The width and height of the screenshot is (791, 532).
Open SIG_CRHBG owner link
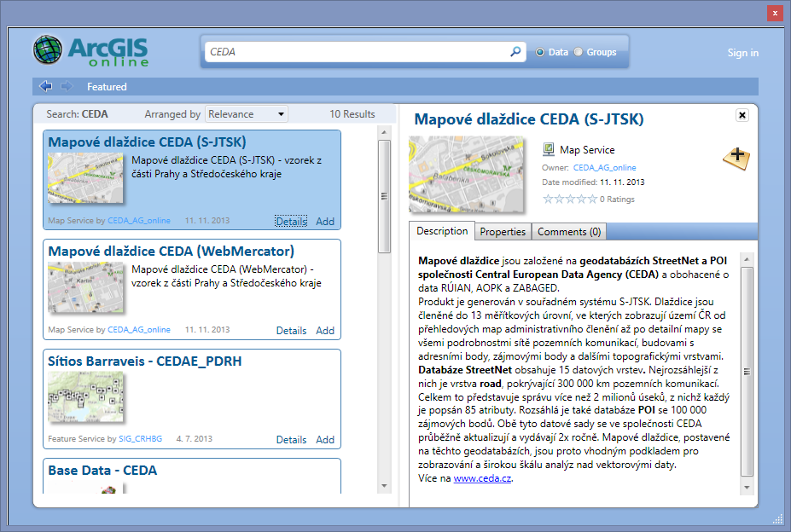point(140,439)
